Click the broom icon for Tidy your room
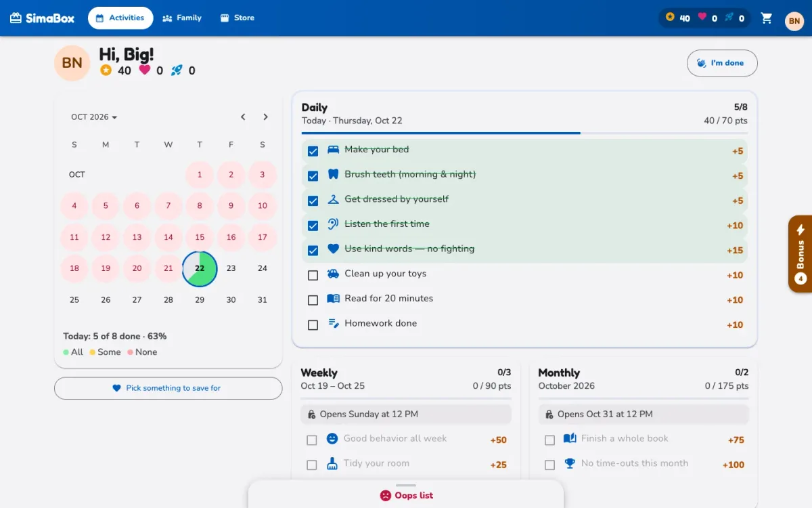812x508 pixels. click(x=332, y=464)
